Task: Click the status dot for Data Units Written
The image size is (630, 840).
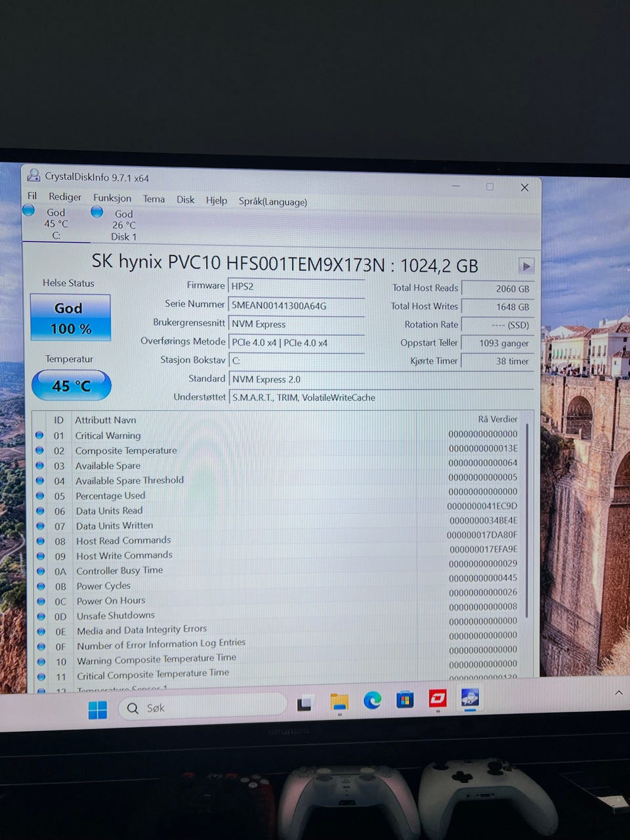Action: click(x=40, y=526)
